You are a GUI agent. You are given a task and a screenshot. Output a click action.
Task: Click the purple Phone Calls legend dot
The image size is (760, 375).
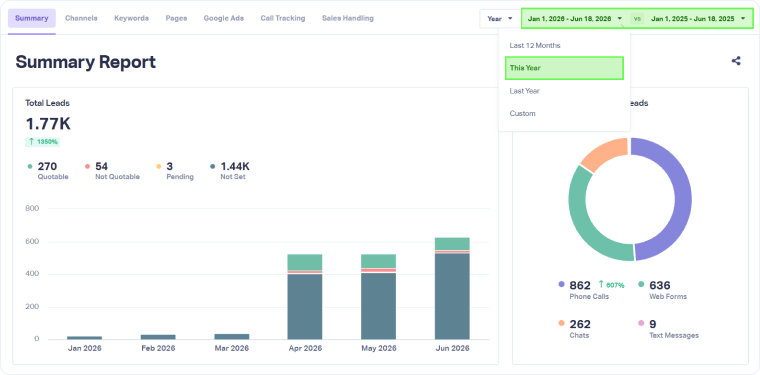coord(561,284)
